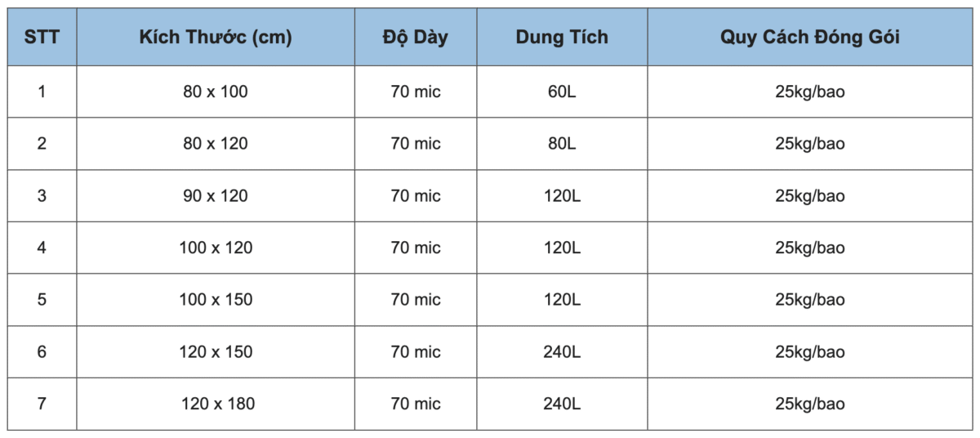The width and height of the screenshot is (980, 438).
Task: Select row number 4 in STT column
Action: point(42,248)
